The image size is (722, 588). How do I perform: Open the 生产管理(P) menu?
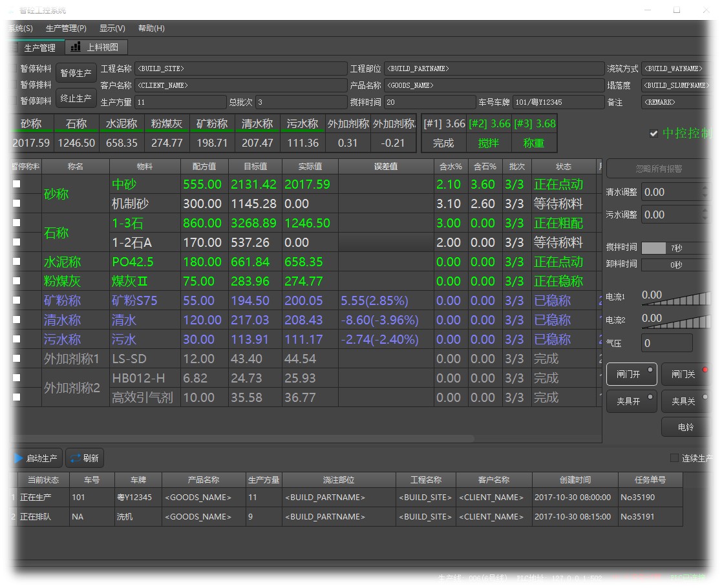click(66, 28)
